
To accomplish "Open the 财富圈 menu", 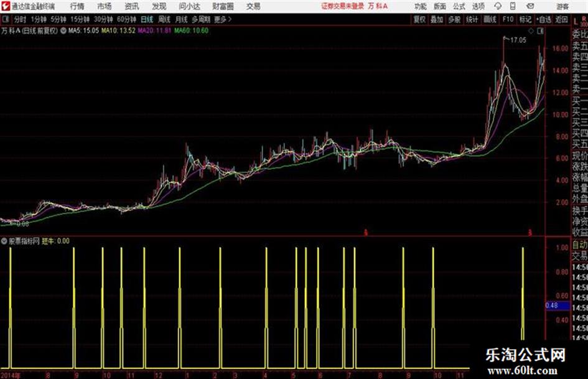I will tap(223, 6).
